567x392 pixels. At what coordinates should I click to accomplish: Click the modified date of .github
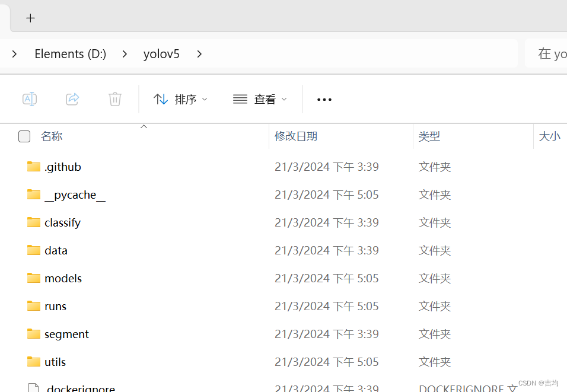coord(327,167)
